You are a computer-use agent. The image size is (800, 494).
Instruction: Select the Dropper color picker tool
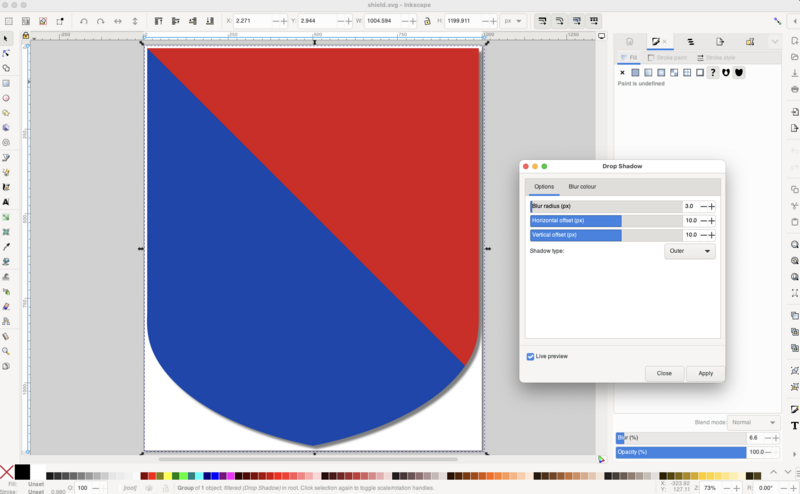coord(6,247)
